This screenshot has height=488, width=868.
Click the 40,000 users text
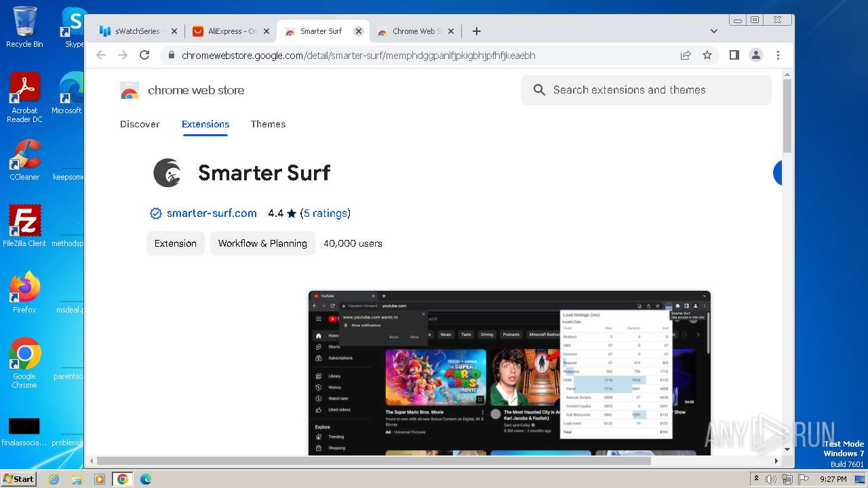point(353,243)
